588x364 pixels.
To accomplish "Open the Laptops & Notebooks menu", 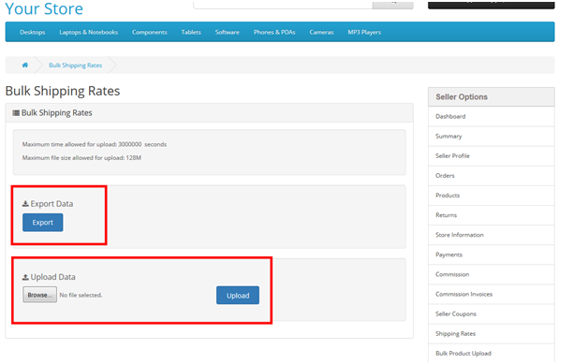I will point(89,32).
